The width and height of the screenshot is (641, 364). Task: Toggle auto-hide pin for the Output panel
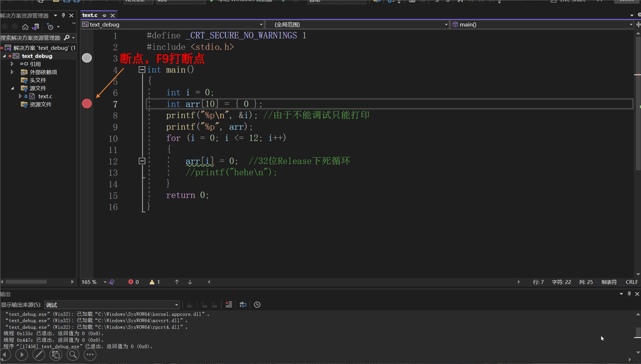629,294
